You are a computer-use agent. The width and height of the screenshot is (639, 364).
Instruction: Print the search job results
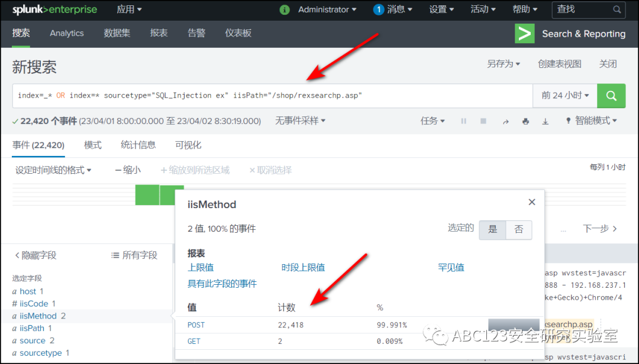click(525, 121)
